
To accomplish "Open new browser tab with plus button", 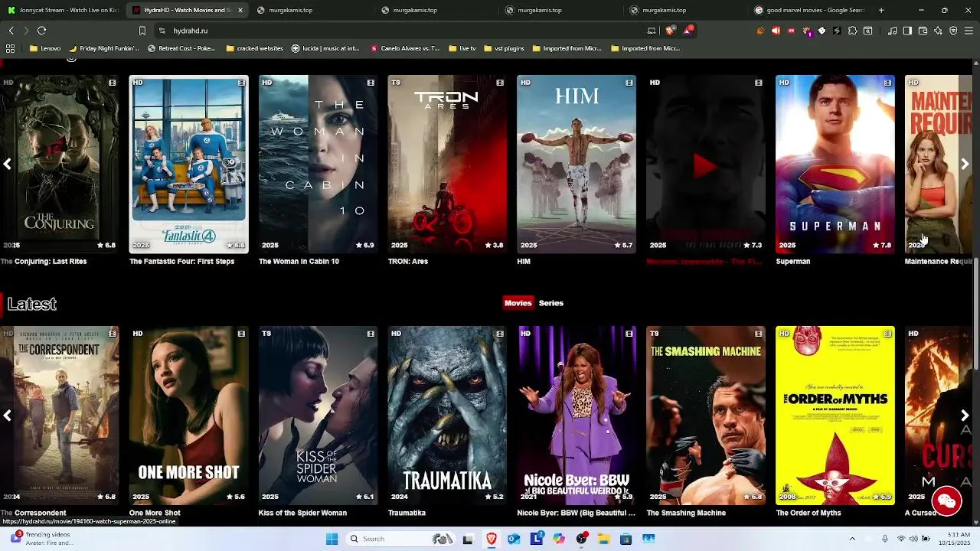I will point(881,10).
